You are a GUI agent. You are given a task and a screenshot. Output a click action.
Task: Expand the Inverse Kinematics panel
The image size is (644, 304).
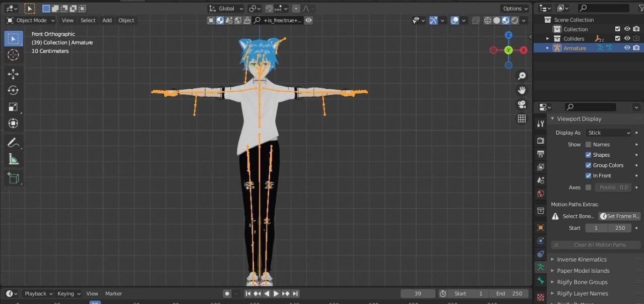coord(552,259)
